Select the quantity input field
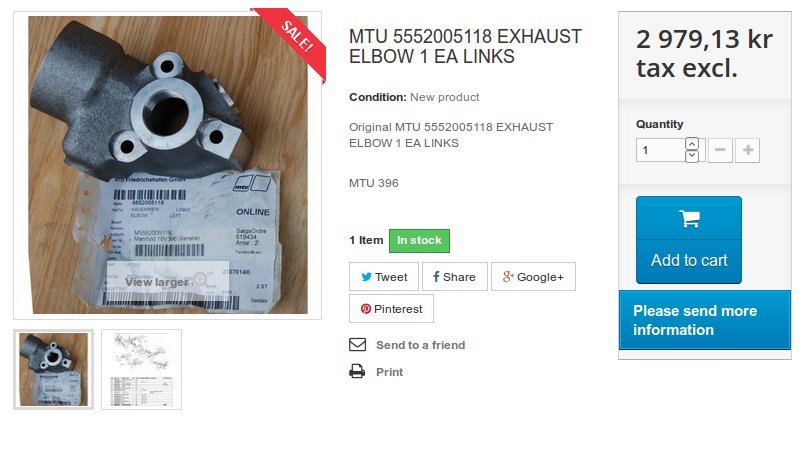The image size is (810, 458). click(x=661, y=150)
